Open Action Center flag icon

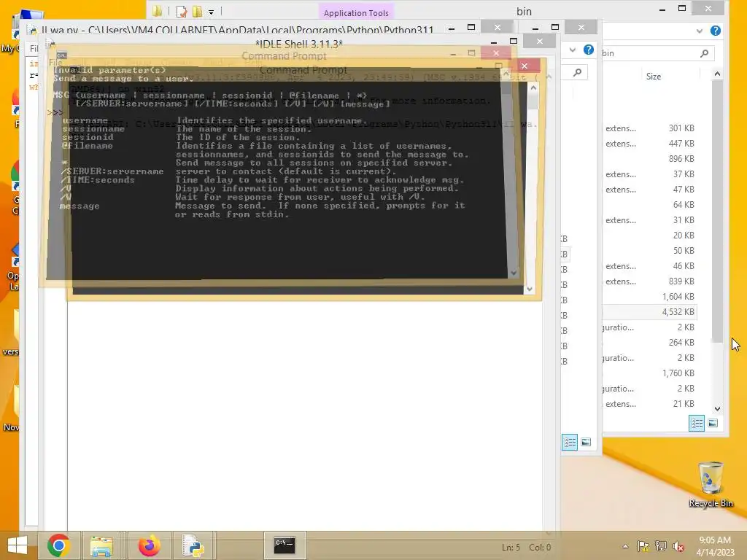[643, 546]
